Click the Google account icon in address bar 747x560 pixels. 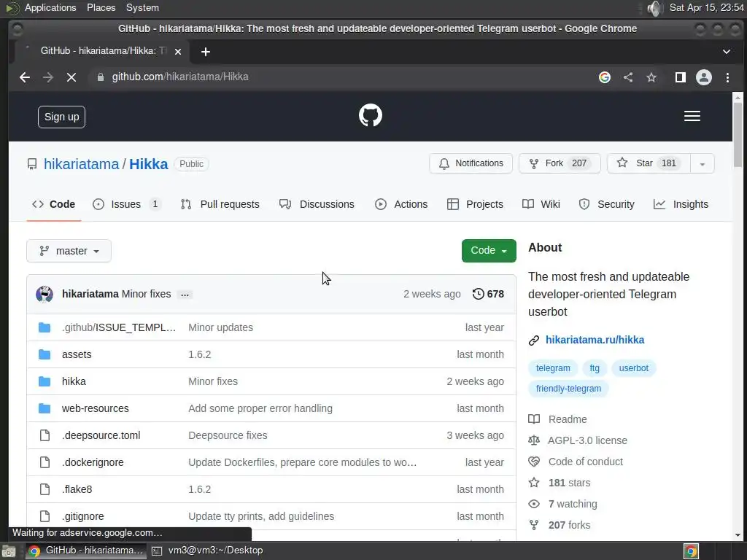pos(605,77)
